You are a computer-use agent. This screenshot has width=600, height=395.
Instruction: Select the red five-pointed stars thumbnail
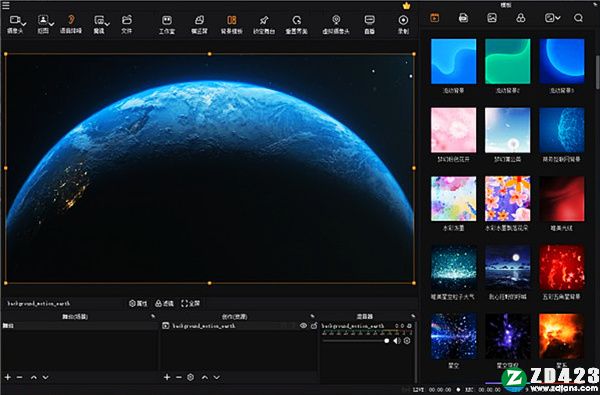pyautogui.click(x=562, y=268)
